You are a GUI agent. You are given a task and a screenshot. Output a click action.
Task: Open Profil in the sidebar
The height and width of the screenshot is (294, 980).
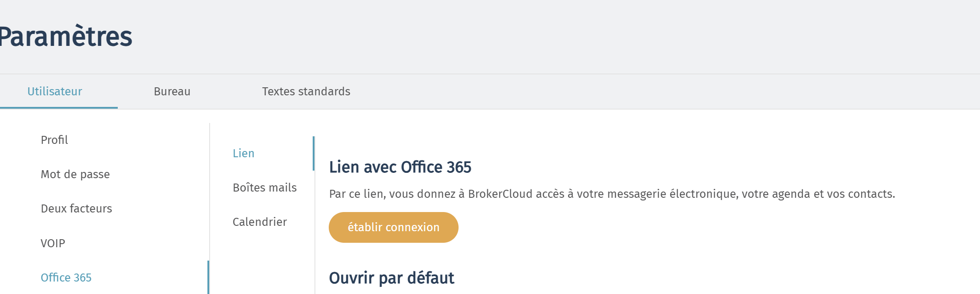[54, 140]
